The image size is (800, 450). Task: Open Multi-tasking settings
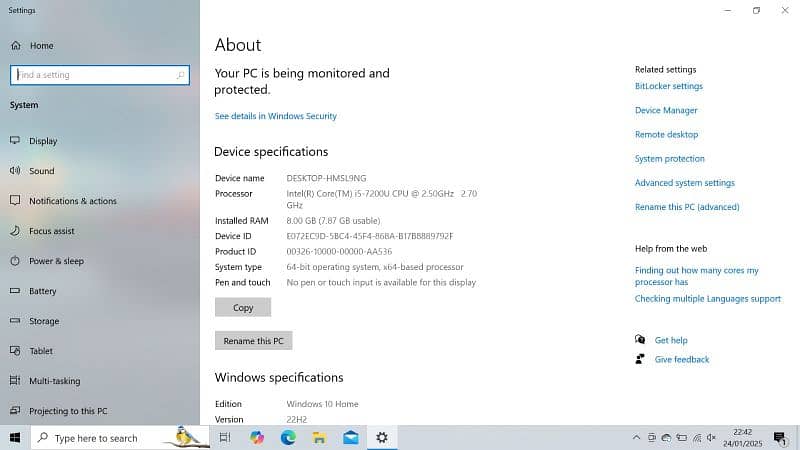click(x=54, y=381)
